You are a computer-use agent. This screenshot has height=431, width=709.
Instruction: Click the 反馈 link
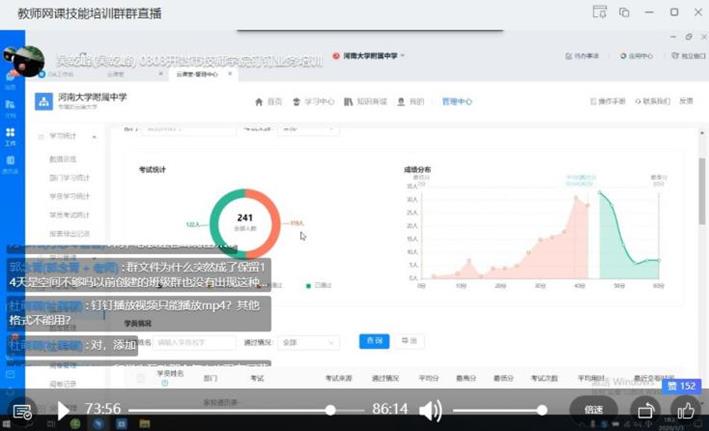click(686, 101)
